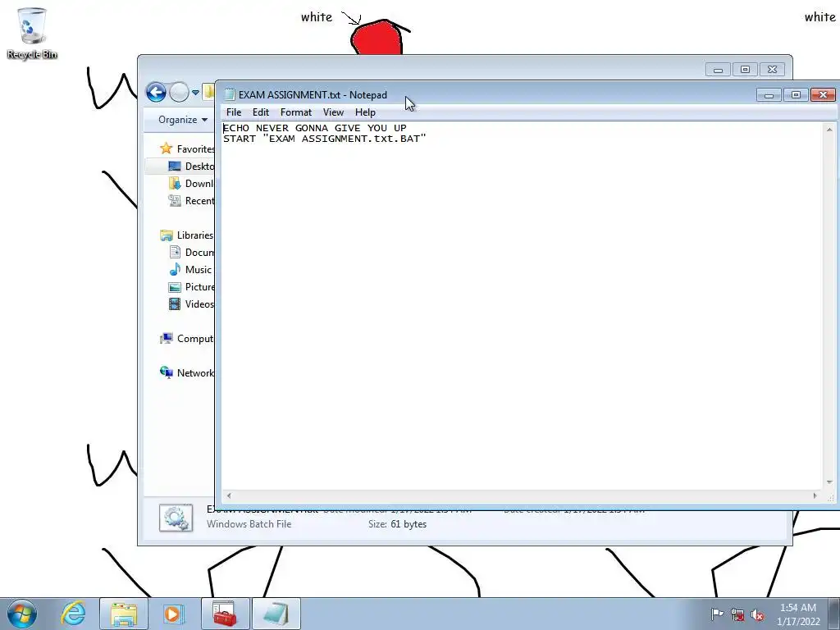Select Libraries in Explorer navigation pane

pyautogui.click(x=186, y=235)
